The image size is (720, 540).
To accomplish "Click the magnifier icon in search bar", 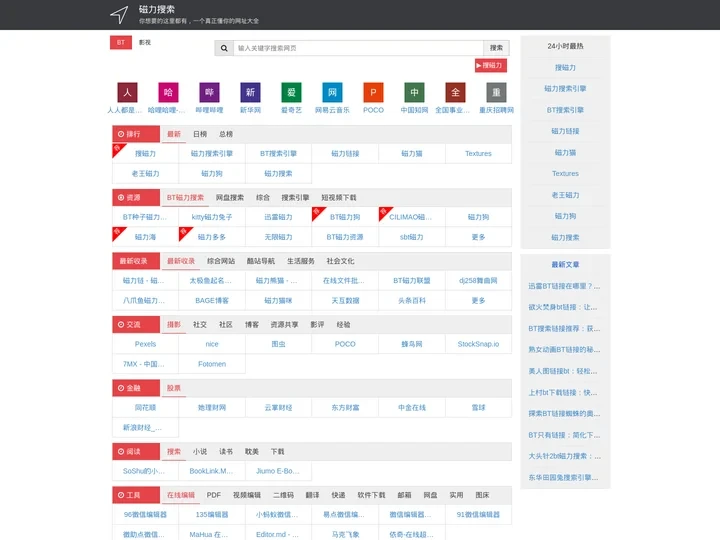I will (x=224, y=48).
